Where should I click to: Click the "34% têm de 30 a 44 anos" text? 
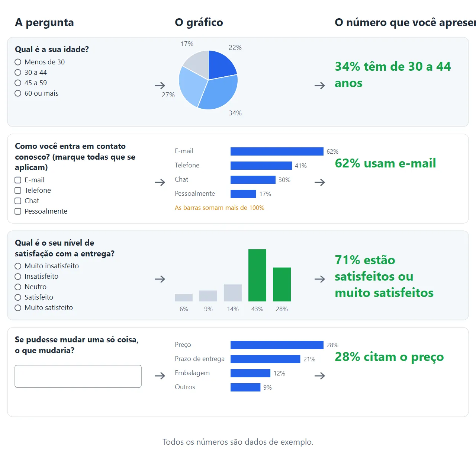(x=393, y=75)
